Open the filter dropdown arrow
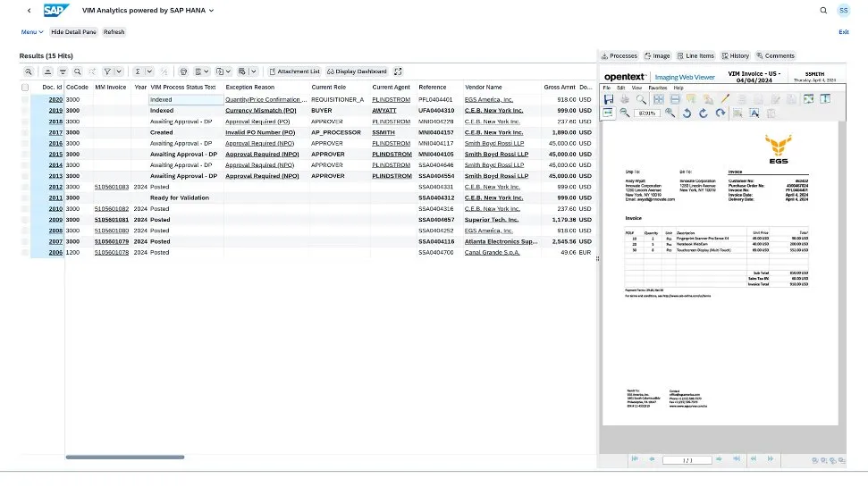 coord(119,71)
